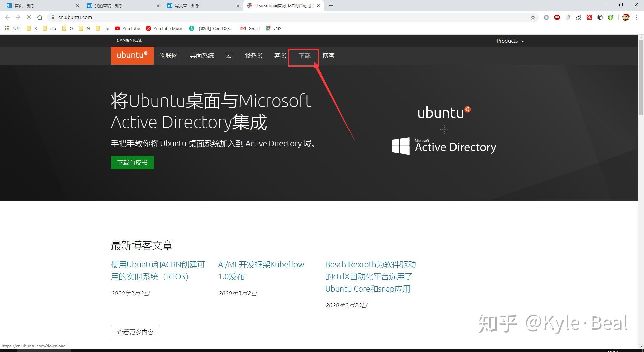644x352 pixels.
Task: Click the page security padlock indicator
Action: coord(53,17)
